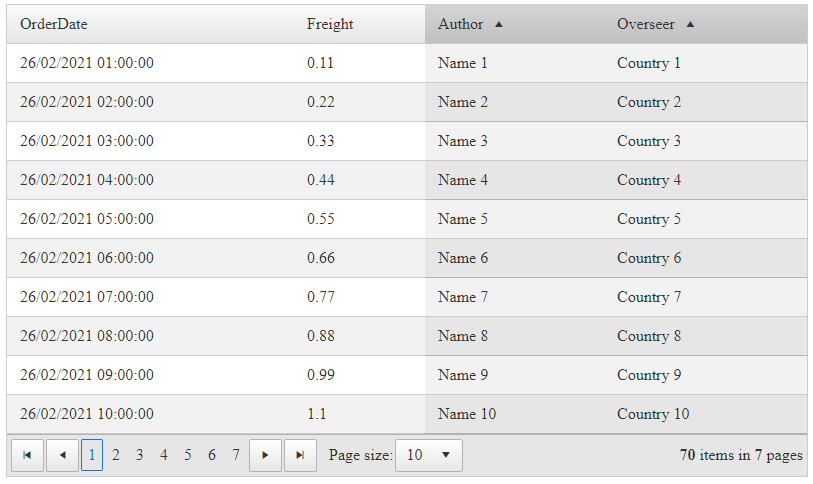Navigate to page 3 in the pager
The height and width of the screenshot is (484, 813).
tap(140, 455)
